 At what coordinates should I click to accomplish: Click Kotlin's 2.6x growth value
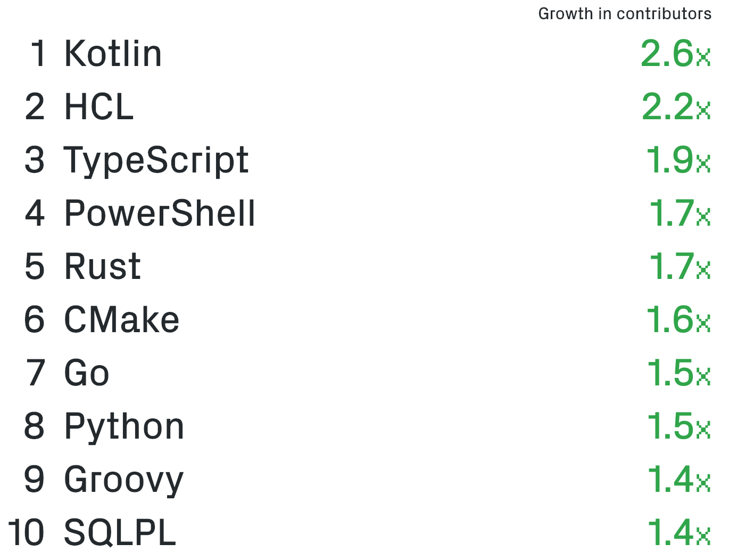pyautogui.click(x=675, y=54)
